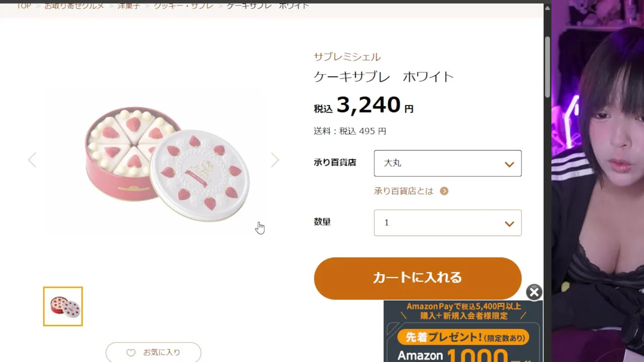Visit the サブレミシェル brand link
This screenshot has width=644, height=362.
[347, 57]
